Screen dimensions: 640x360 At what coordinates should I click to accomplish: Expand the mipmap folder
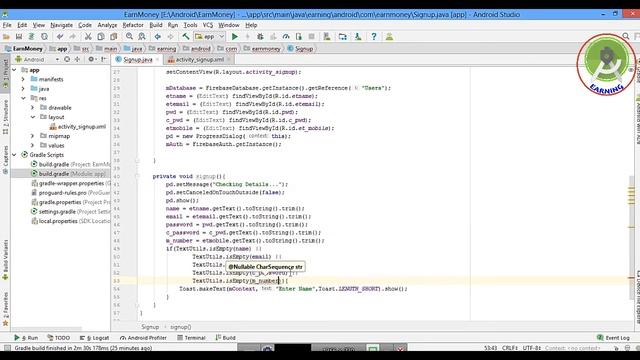(33, 136)
